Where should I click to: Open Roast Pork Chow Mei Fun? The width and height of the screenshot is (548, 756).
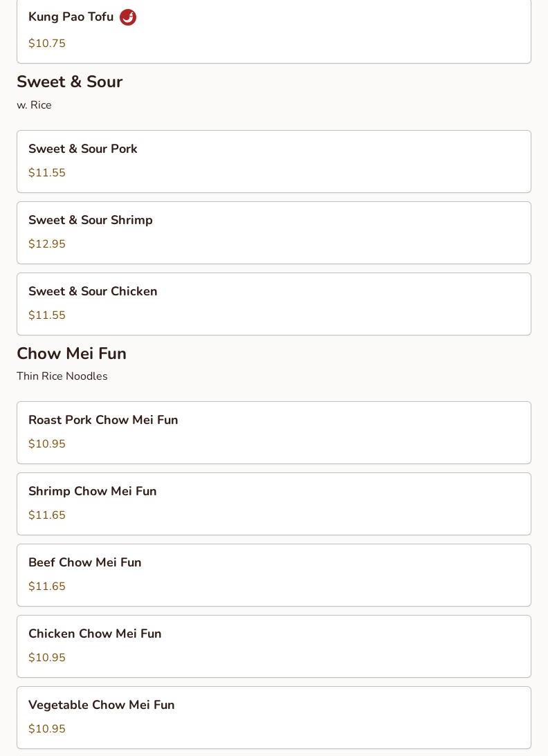tap(274, 432)
